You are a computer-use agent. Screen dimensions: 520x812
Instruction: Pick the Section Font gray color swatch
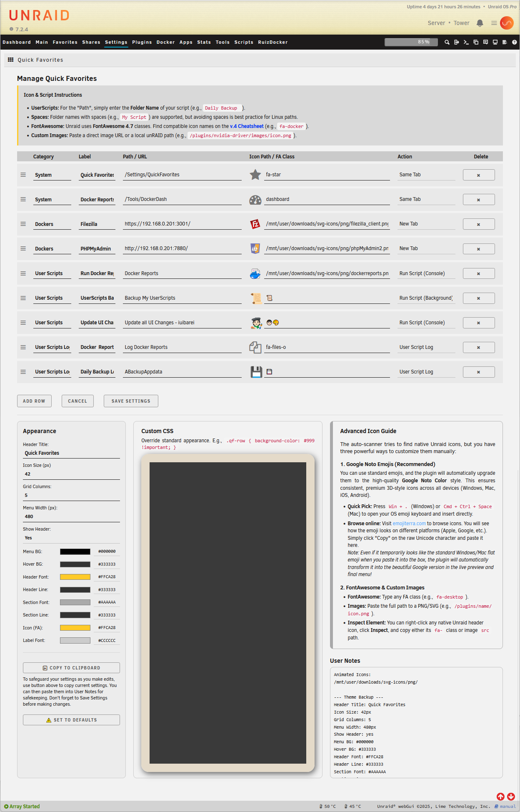pos(75,602)
